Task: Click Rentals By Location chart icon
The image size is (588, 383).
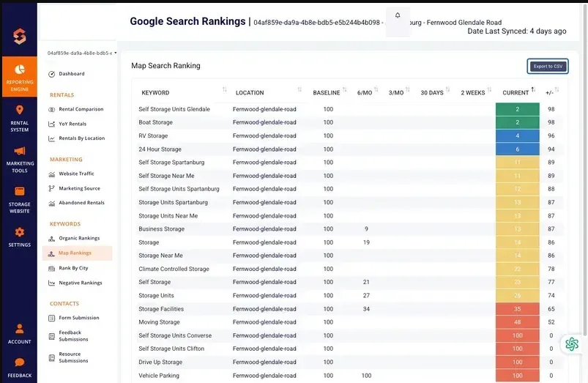Action: point(52,139)
